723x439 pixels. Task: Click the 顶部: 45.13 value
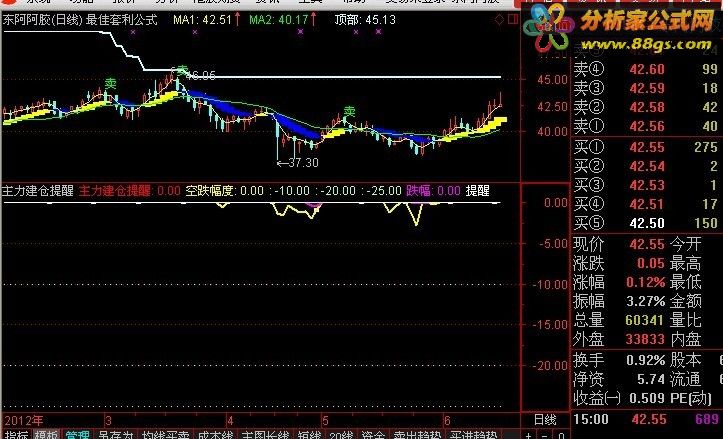point(365,20)
